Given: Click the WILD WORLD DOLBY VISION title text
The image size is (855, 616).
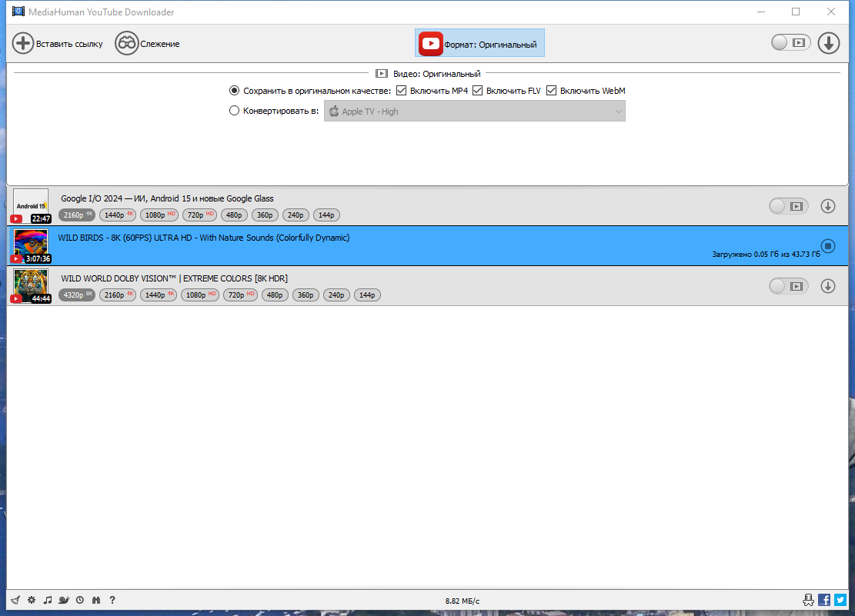Looking at the screenshot, I should (174, 278).
